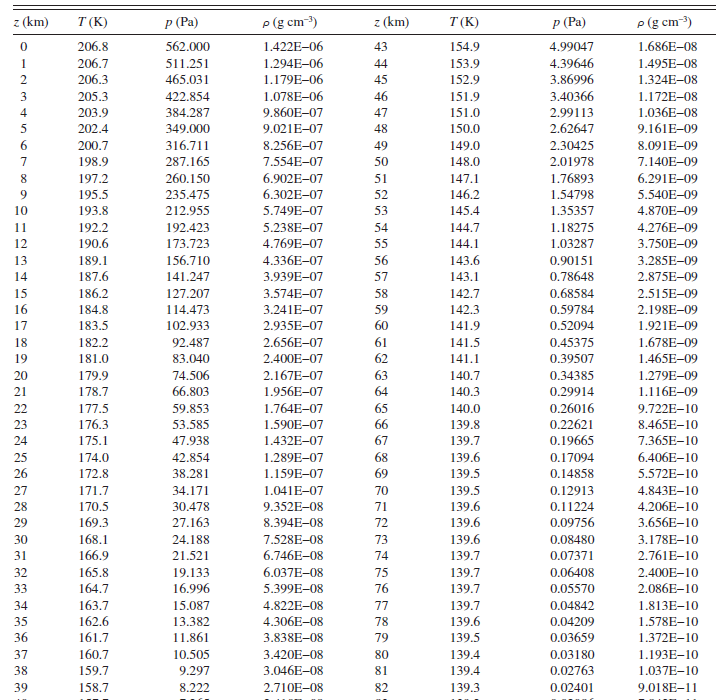This screenshot has width=725, height=700.
Task: Click the pressure value 0.03180
Action: pos(571,654)
